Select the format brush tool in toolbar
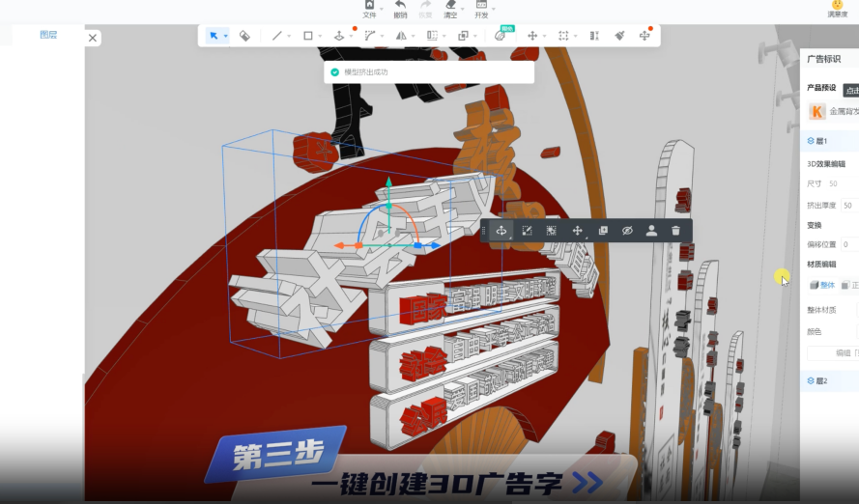Viewport: 859px width, 504px height. click(619, 36)
